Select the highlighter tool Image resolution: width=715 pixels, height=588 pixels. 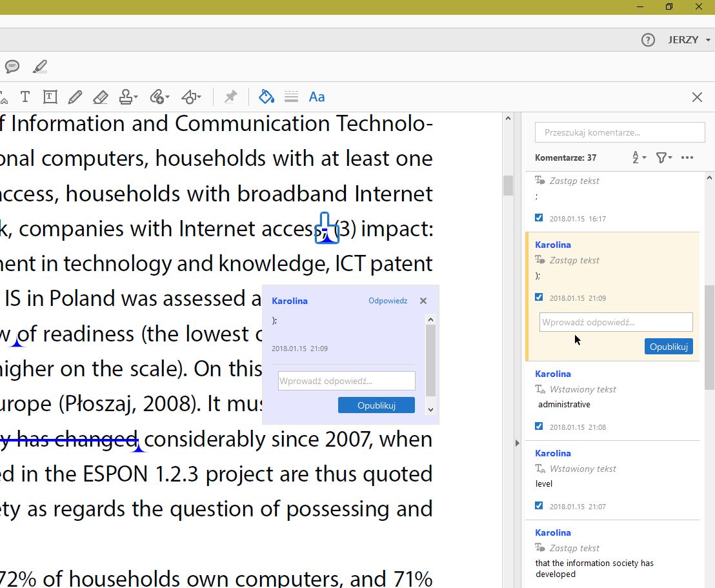[40, 66]
